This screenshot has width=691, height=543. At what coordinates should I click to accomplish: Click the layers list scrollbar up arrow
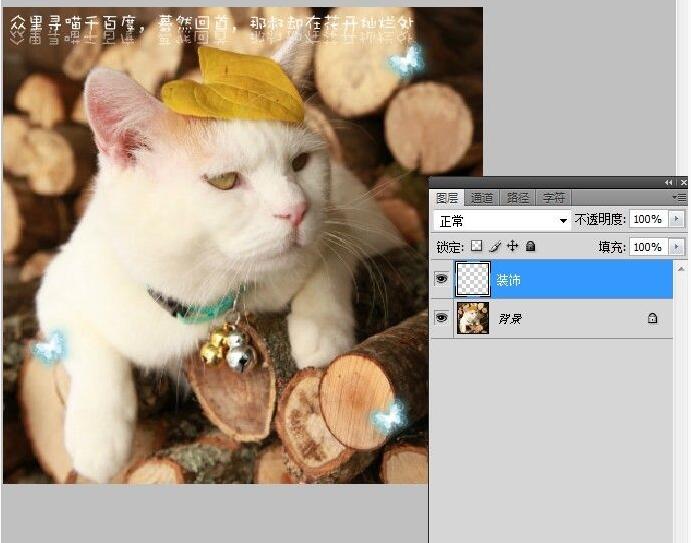(x=681, y=268)
